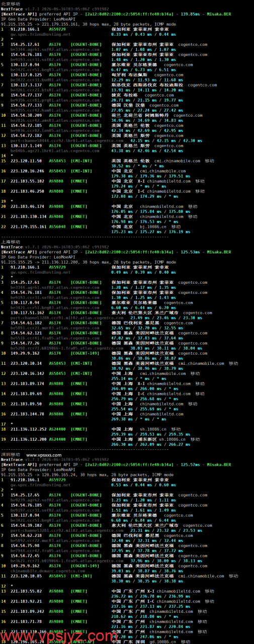Select hop IP 223.120.10.14
The height and width of the screenshot is (644, 254).
click(25, 363)
